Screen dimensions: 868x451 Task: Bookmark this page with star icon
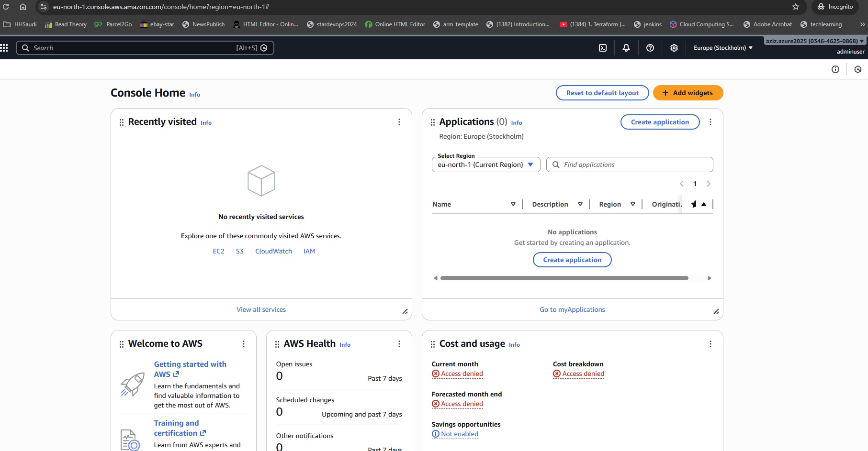coord(795,7)
